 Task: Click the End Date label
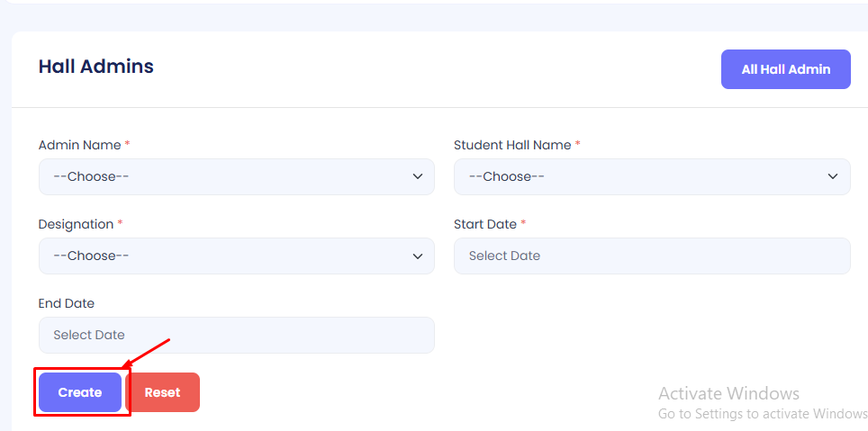tap(67, 303)
